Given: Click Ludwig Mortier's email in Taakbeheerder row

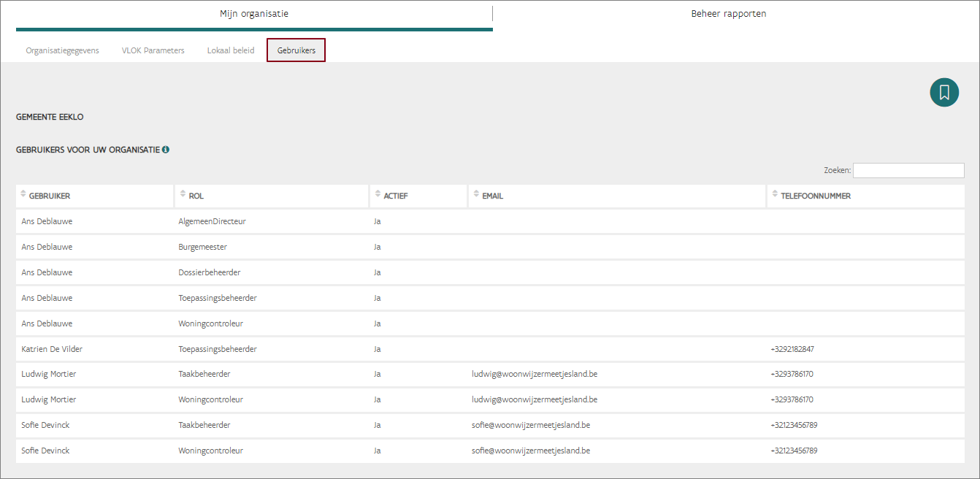Looking at the screenshot, I should (x=535, y=374).
